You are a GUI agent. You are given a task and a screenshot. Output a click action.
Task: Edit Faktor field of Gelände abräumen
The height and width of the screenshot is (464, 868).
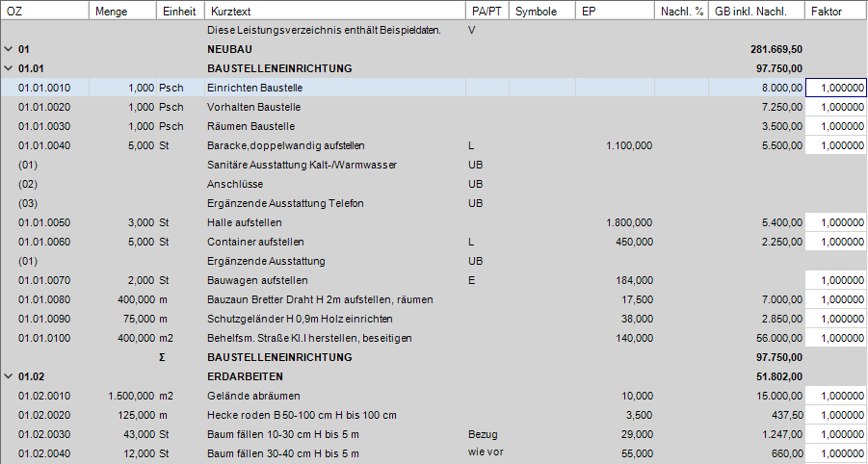[836, 396]
